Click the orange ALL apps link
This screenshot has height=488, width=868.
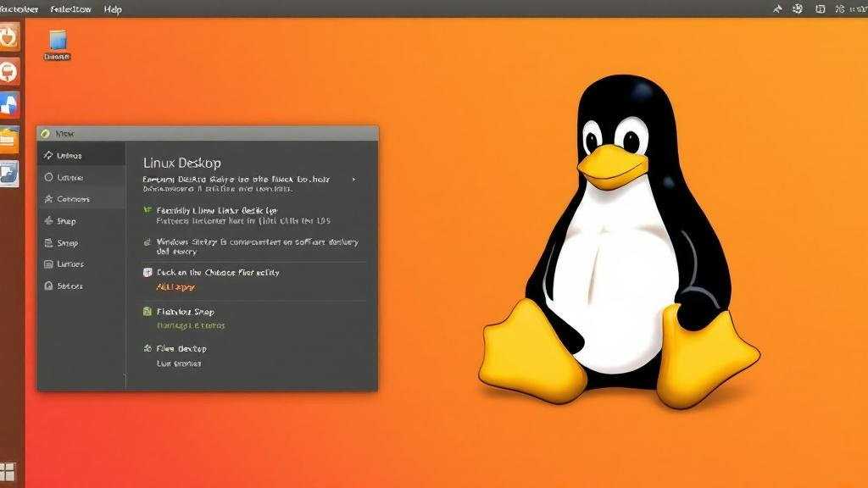tap(175, 286)
